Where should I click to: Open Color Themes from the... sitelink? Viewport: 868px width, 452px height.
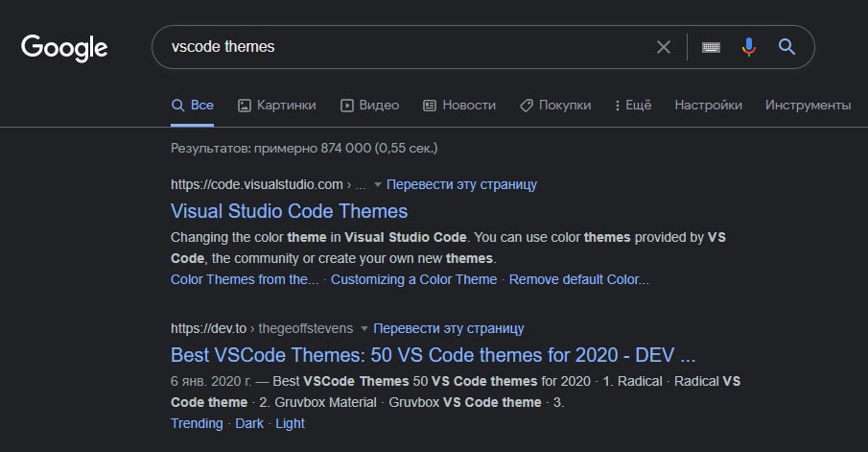pos(245,279)
